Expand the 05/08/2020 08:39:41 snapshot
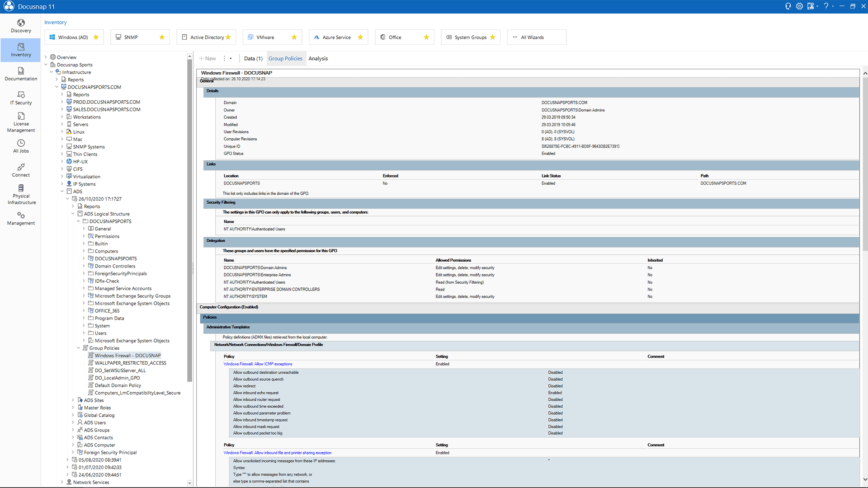Viewport: 868px width, 488px height. [67, 460]
